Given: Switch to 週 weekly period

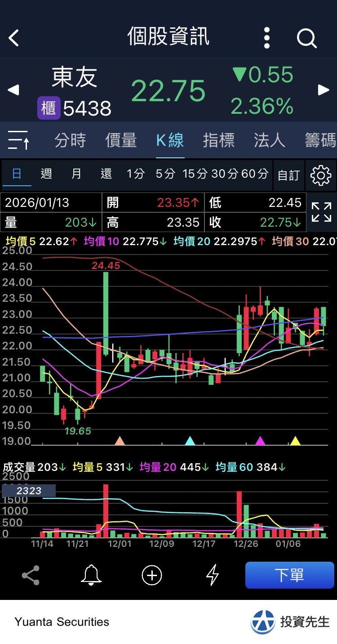Looking at the screenshot, I should point(46,174).
